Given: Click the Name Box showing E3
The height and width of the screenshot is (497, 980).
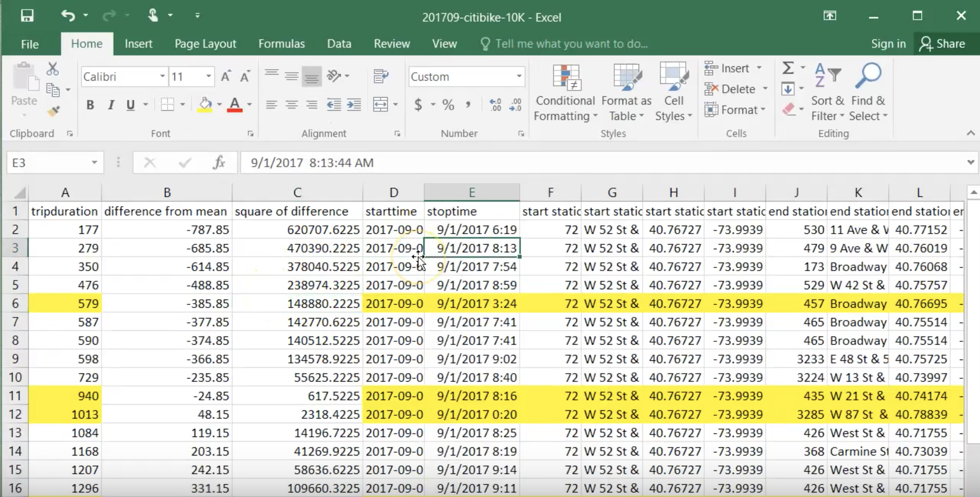Looking at the screenshot, I should click(55, 163).
